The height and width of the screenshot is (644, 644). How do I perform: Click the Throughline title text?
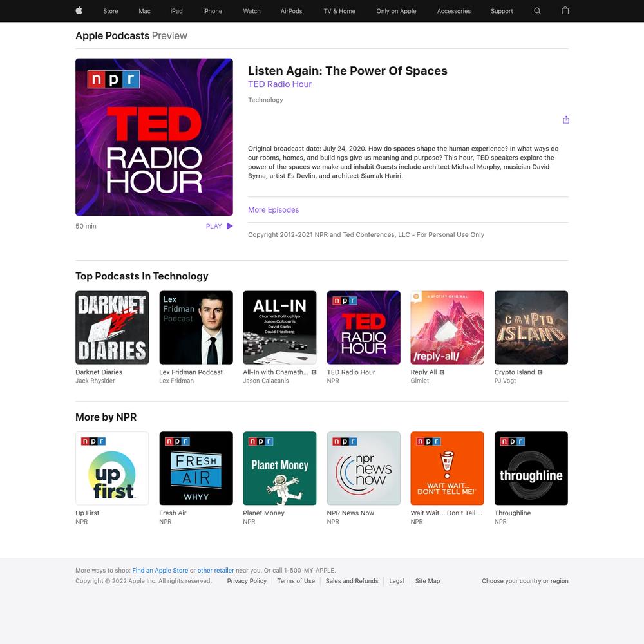coord(513,513)
